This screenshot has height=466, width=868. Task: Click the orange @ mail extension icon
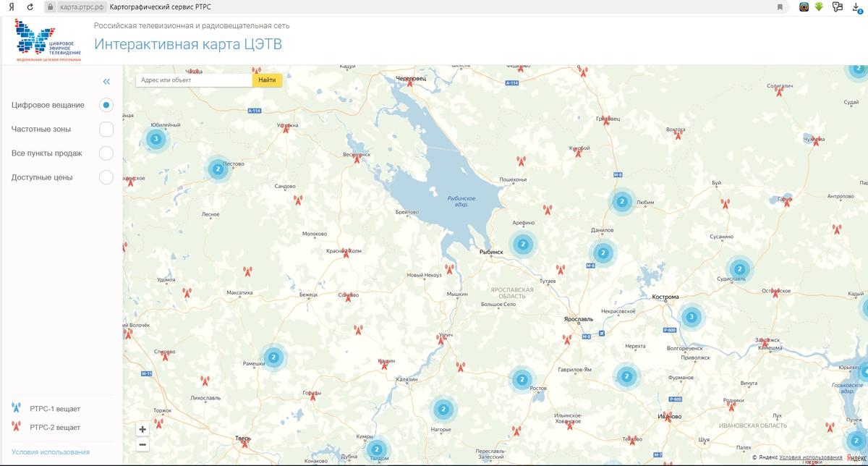(x=804, y=7)
